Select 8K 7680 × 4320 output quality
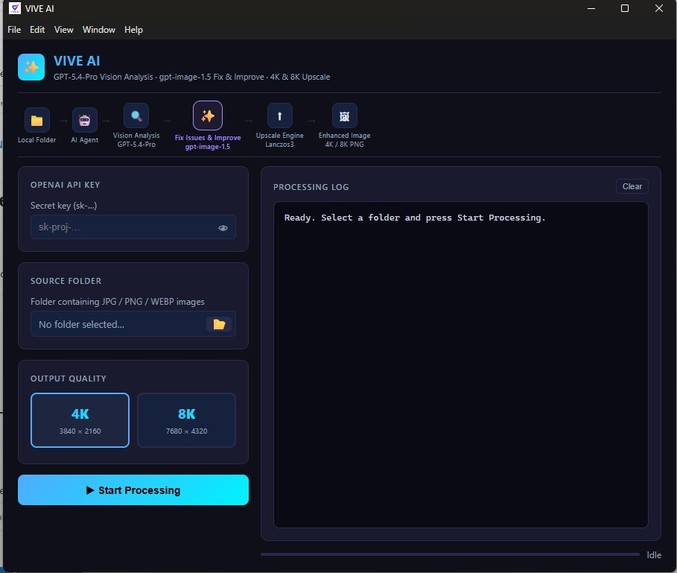This screenshot has width=677, height=573. tap(187, 420)
